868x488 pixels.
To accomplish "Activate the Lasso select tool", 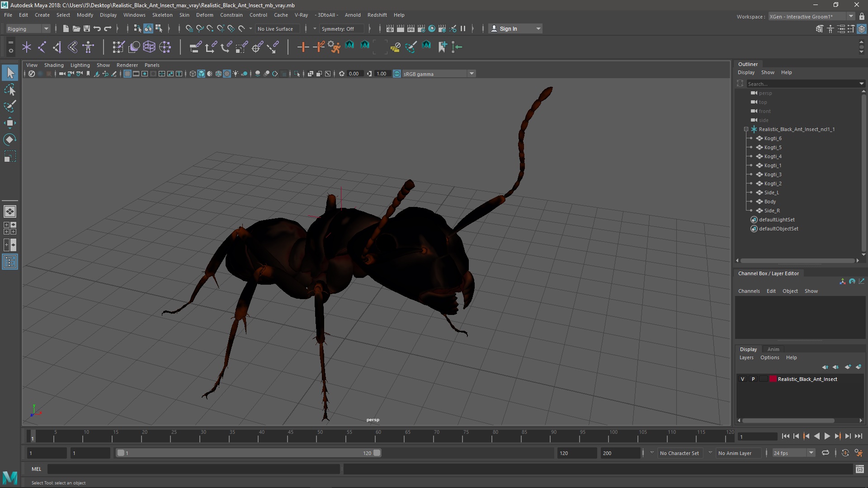I will pyautogui.click(x=10, y=90).
